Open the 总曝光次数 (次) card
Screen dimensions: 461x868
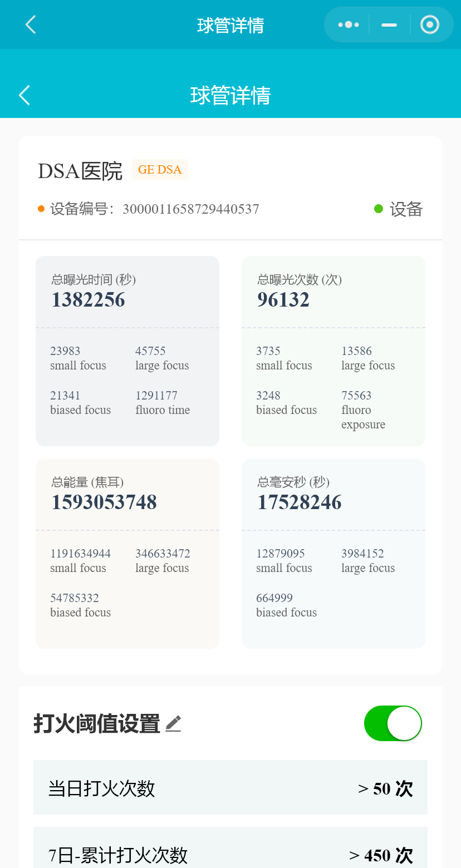point(333,351)
